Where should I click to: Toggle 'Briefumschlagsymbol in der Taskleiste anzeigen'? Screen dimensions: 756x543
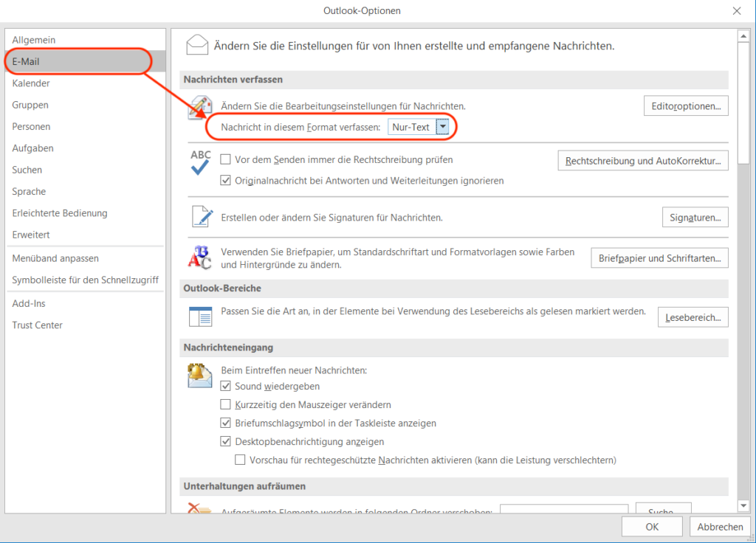tap(225, 423)
